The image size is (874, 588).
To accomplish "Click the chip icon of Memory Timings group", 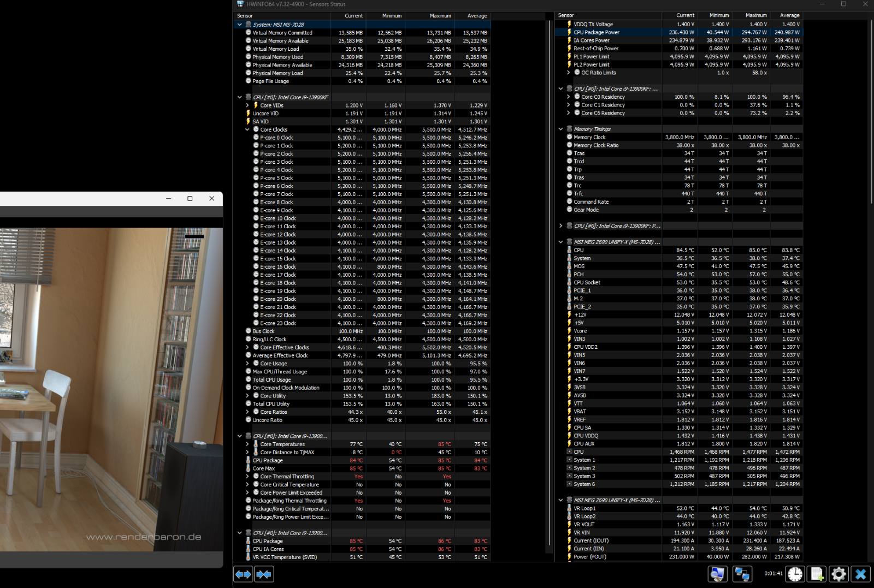I will 569,129.
